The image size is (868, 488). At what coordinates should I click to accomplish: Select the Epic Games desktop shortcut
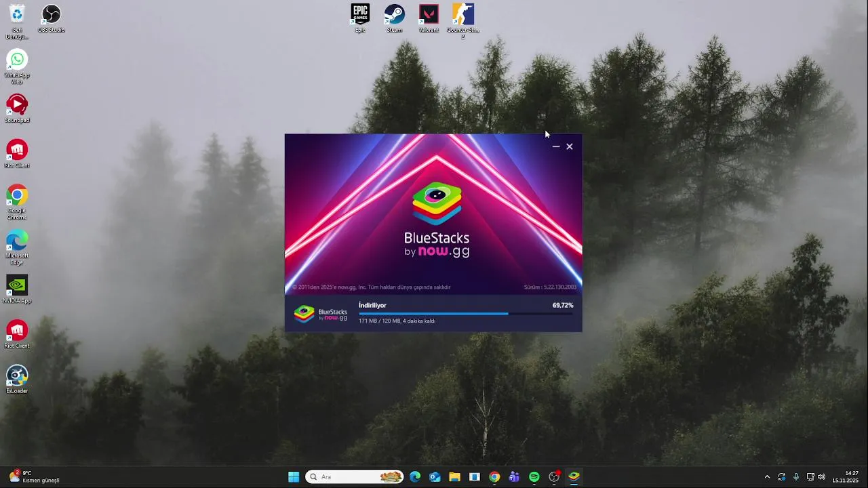tap(360, 18)
